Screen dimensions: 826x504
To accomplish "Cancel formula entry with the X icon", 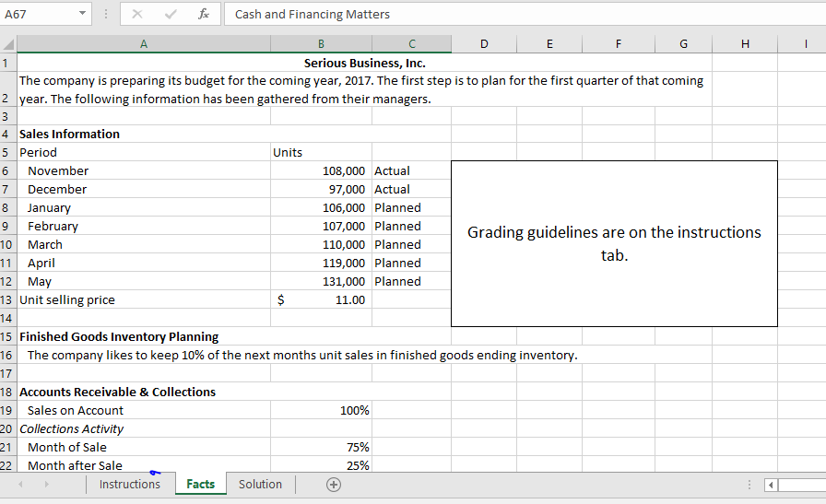I will tap(137, 14).
